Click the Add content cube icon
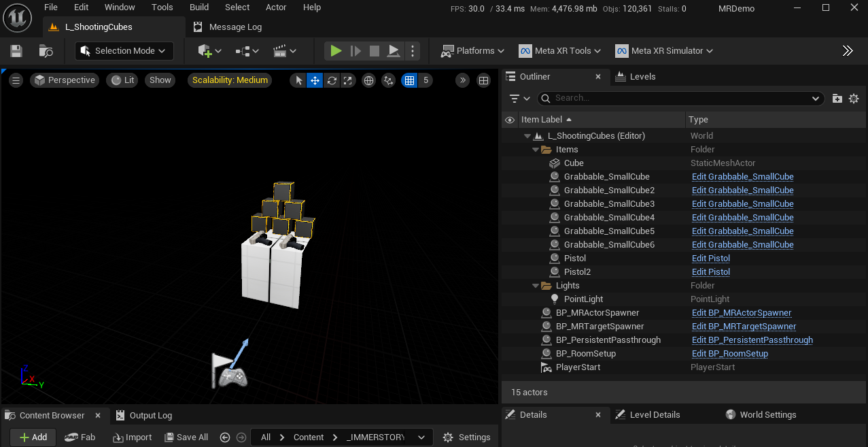 [x=205, y=51]
